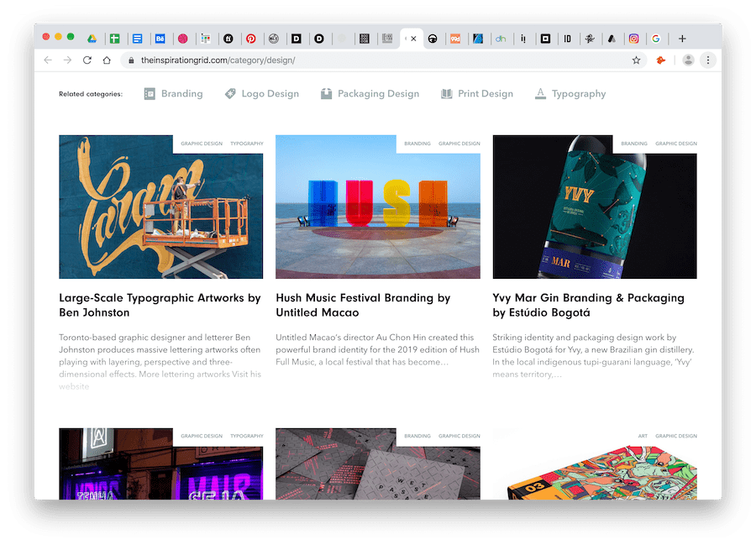The height and width of the screenshot is (545, 756).
Task: Open the Ben Johnston mural lettering thumbnail
Action: 161,207
